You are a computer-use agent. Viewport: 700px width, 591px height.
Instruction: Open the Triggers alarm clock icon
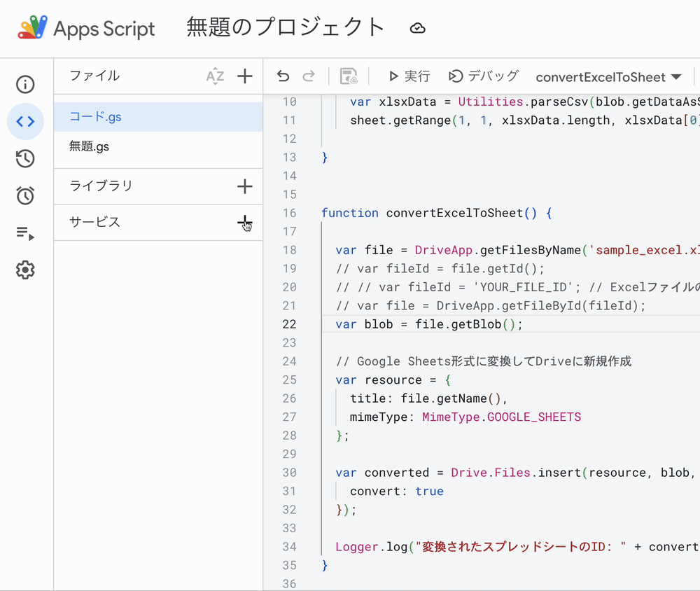pyautogui.click(x=25, y=195)
